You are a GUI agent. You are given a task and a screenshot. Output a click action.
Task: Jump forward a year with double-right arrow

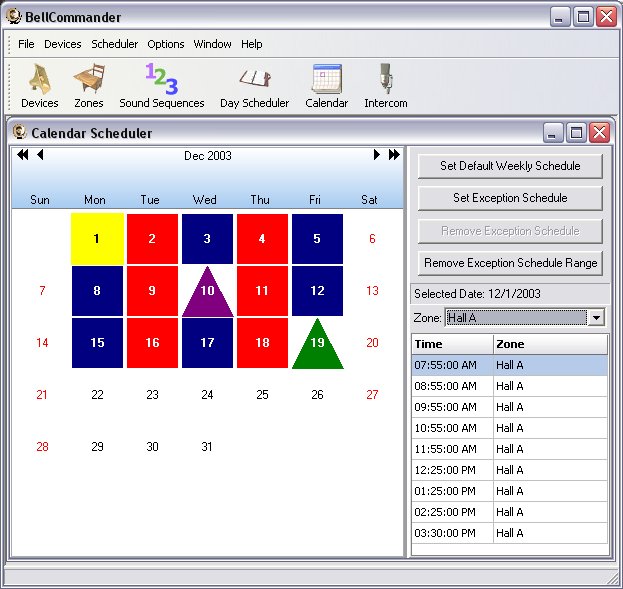pos(394,155)
